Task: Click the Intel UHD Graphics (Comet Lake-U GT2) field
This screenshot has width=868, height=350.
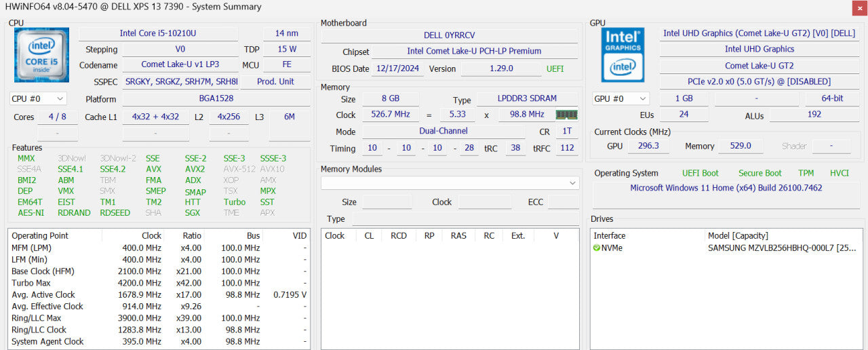Action: point(759,33)
